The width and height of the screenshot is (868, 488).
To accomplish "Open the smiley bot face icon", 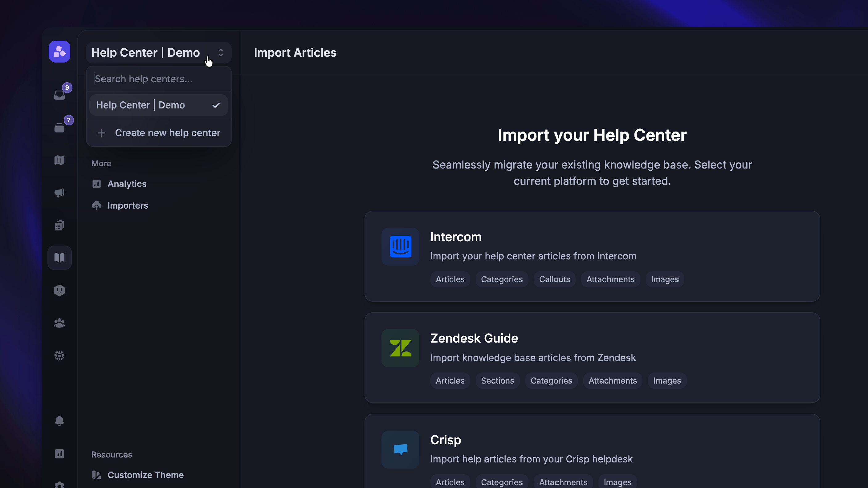I will [59, 290].
